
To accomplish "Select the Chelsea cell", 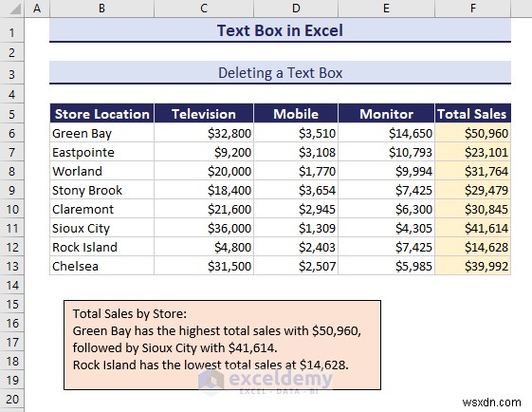I will point(101,266).
